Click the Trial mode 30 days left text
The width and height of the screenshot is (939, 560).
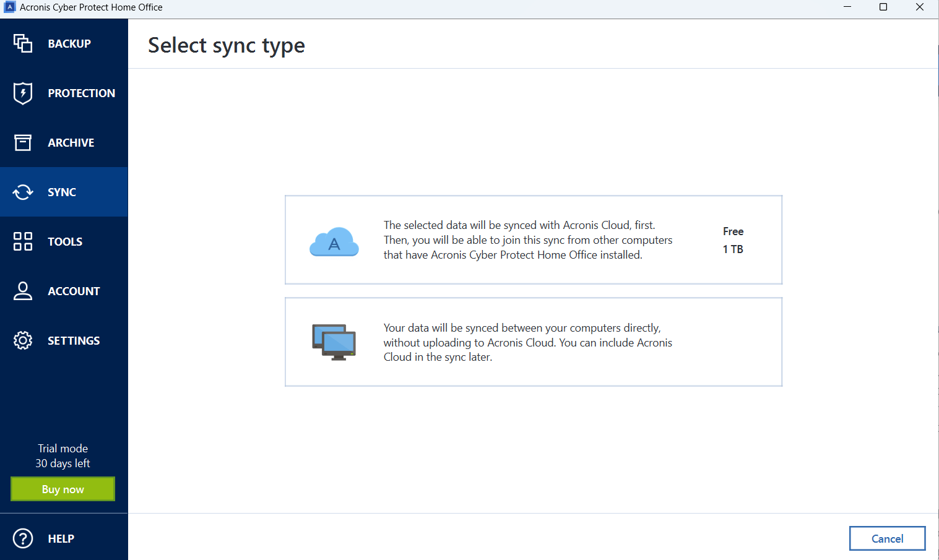click(x=63, y=455)
